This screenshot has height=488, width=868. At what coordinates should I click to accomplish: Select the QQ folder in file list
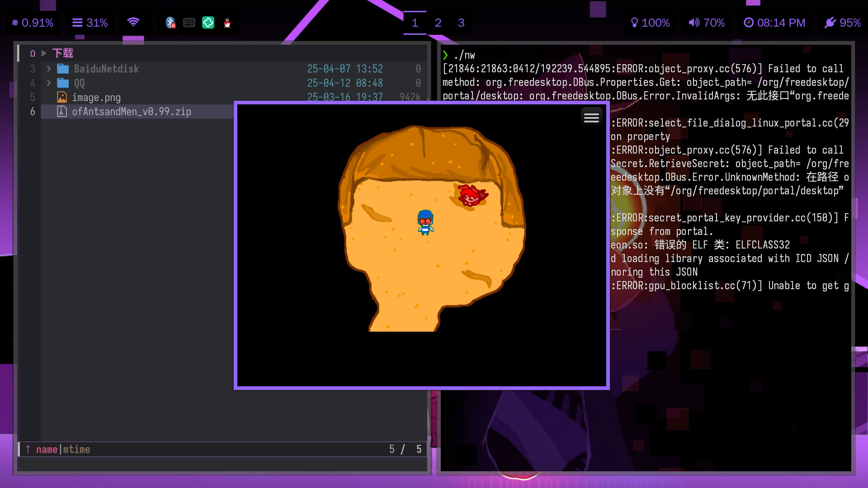pos(234,83)
